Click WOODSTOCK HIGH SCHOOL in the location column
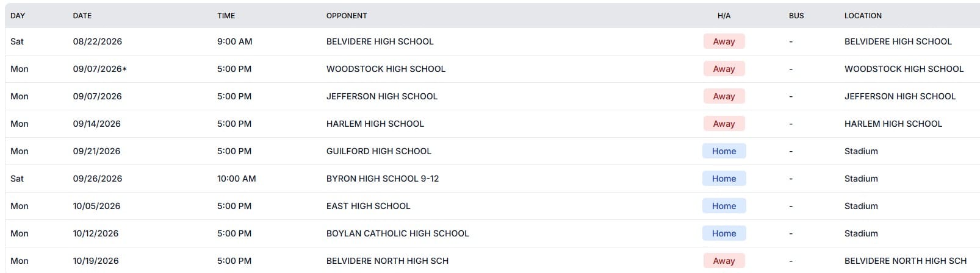Image resolution: width=980 pixels, height=273 pixels. pos(904,69)
